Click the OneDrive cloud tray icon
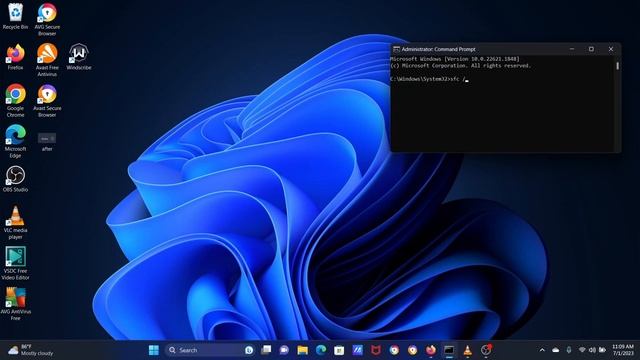The height and width of the screenshot is (360, 640). coord(556,350)
